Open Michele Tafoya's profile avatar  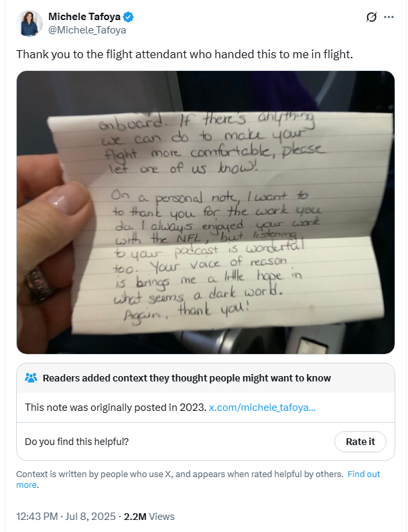[30, 23]
